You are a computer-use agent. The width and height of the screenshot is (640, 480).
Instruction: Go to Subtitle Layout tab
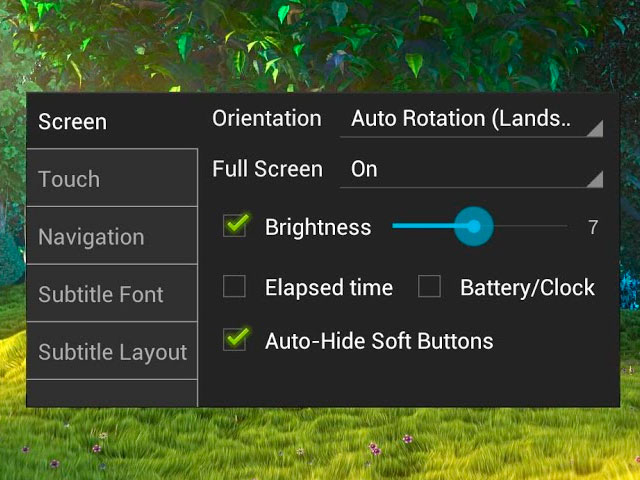[x=112, y=351]
